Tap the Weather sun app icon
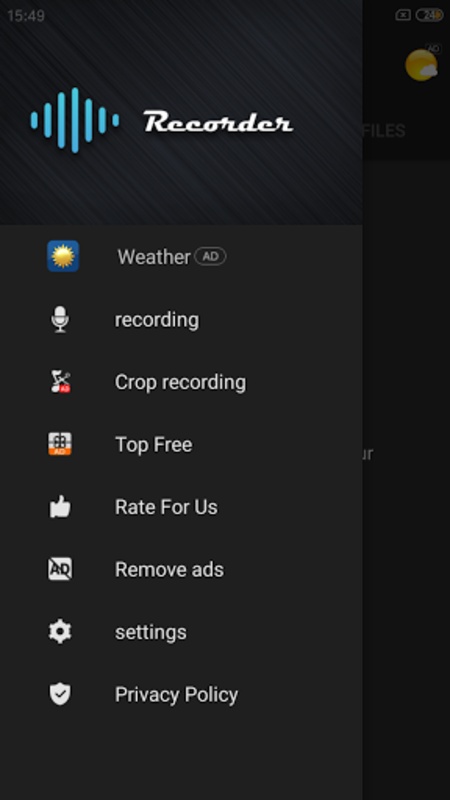 point(63,256)
